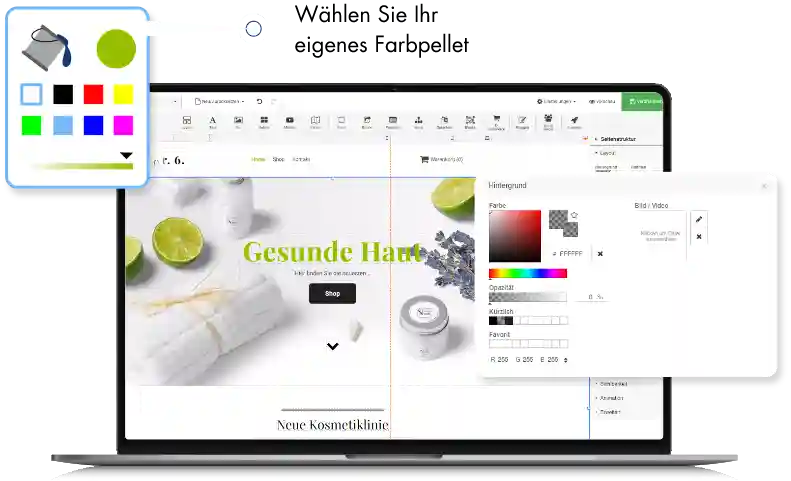The width and height of the screenshot is (791, 481).
Task: Click the image element toolbar icon
Action: point(238,122)
